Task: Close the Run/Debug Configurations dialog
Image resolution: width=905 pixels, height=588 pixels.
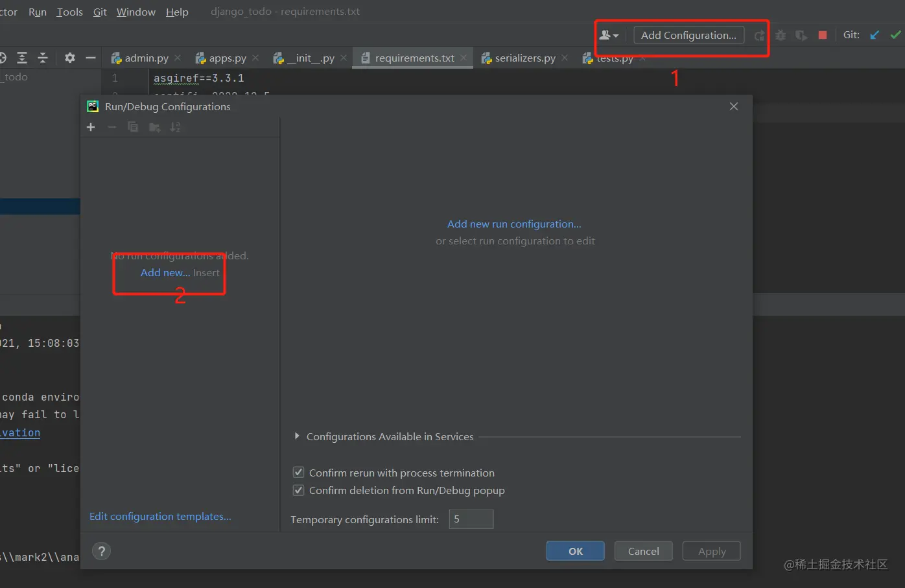Action: (734, 106)
